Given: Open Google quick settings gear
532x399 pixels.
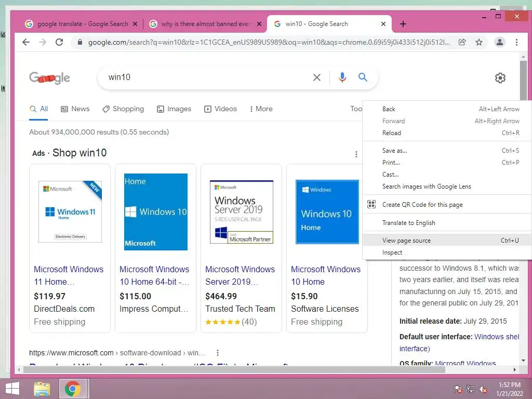Looking at the screenshot, I should click(500, 78).
